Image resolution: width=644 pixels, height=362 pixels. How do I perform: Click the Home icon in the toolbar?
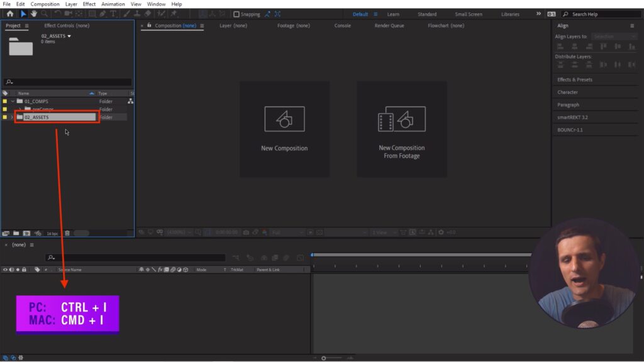pos(10,14)
